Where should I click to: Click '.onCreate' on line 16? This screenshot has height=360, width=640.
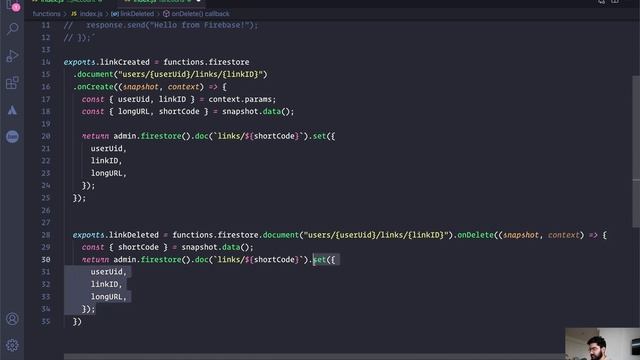93,87
